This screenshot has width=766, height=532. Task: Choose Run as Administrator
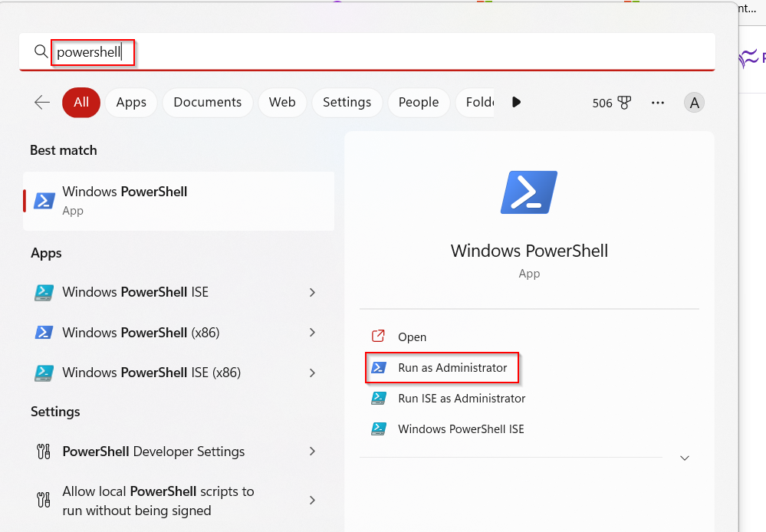[442, 367]
